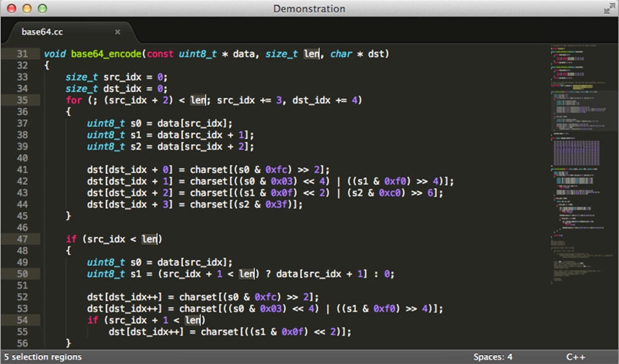619x364 pixels.
Task: Click the 0x03 literal on line 53
Action: 271,309
